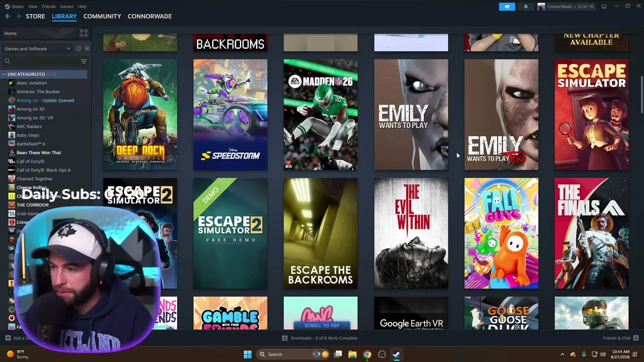Open Emily Wants to Play Too cover
The width and height of the screenshot is (644, 362).
[x=501, y=115]
